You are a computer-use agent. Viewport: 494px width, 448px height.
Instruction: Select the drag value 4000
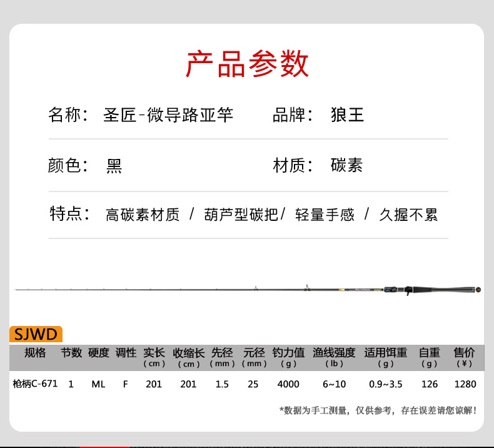coord(288,384)
